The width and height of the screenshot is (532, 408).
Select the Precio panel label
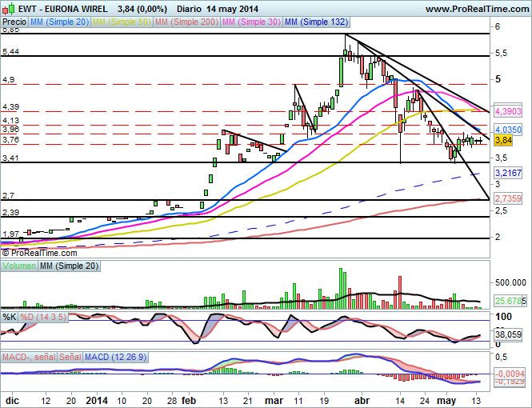[14, 23]
